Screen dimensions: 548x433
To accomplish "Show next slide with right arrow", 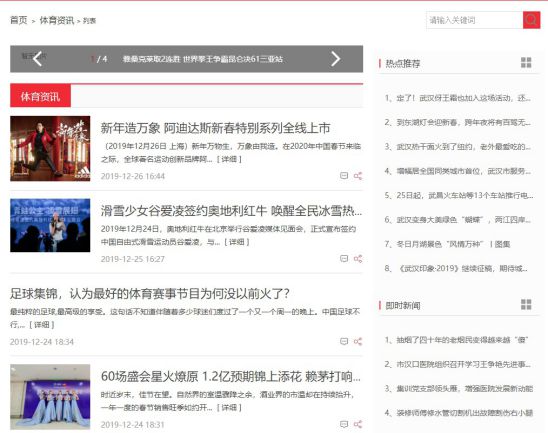I will [x=336, y=59].
